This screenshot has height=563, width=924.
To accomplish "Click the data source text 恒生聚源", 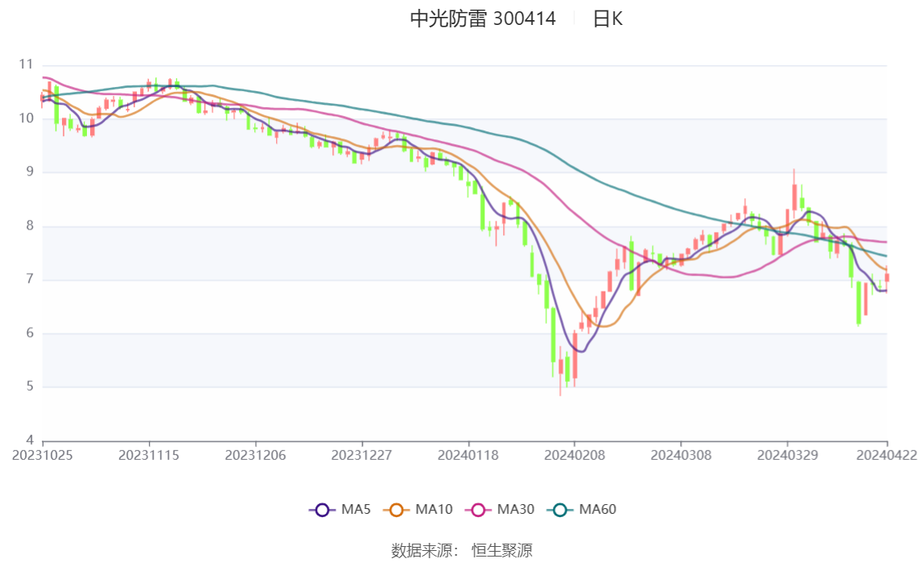I will tap(502, 551).
